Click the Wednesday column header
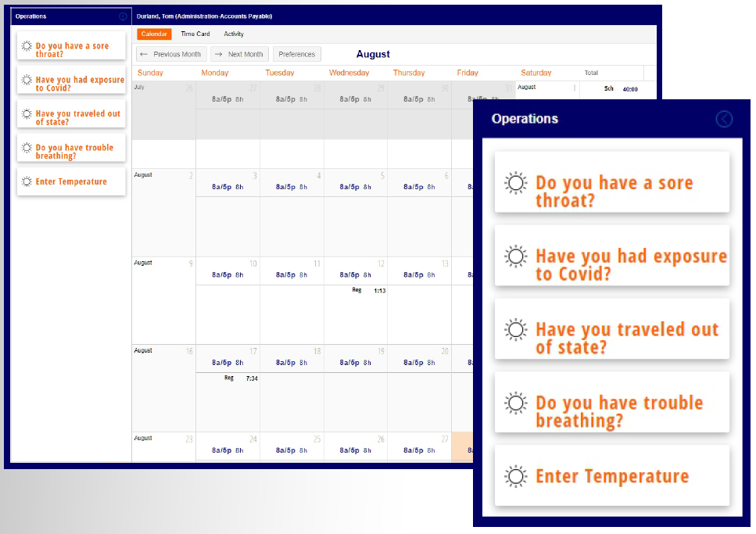 [x=349, y=73]
